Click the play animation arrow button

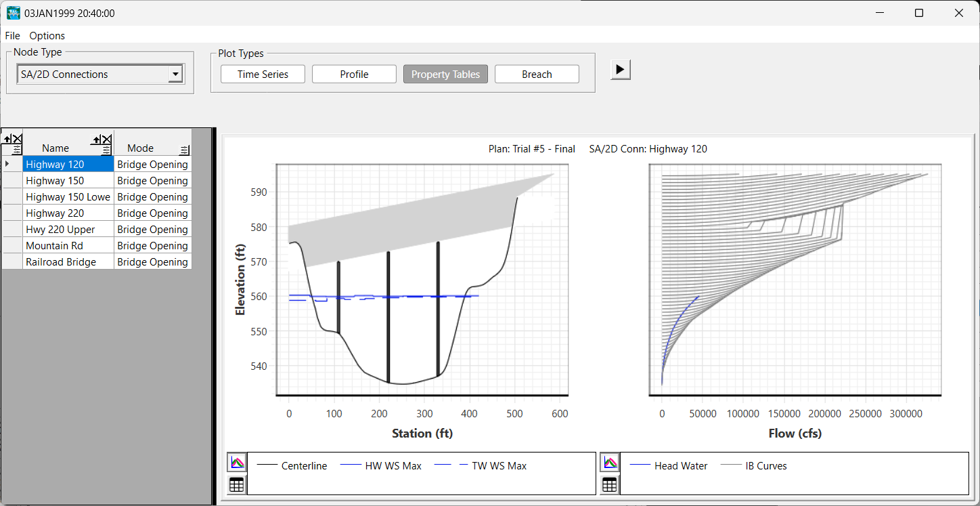click(x=620, y=69)
